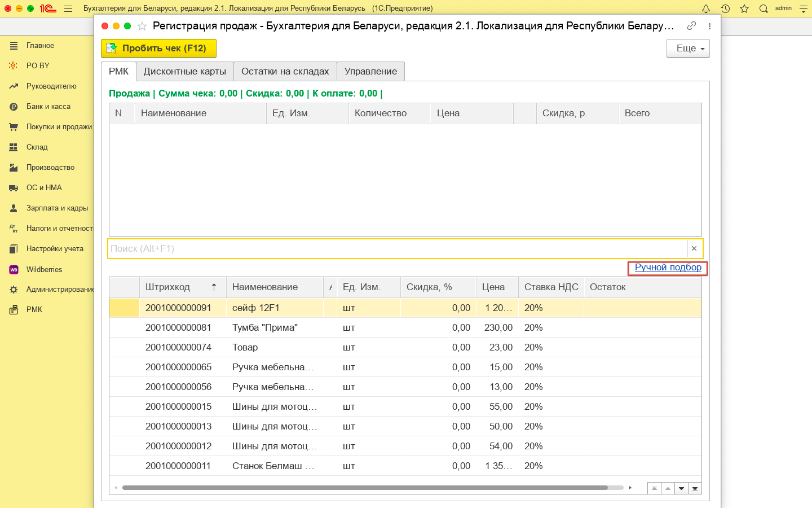
Task: Expand the Еще dropdown button
Action: tap(687, 49)
